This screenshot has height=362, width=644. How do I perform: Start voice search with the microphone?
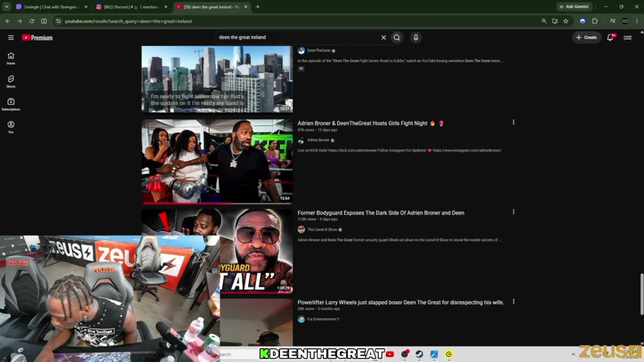pyautogui.click(x=416, y=37)
